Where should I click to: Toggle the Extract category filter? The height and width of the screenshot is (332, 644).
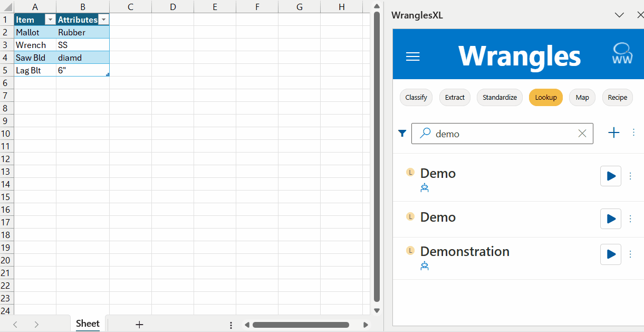(x=455, y=97)
